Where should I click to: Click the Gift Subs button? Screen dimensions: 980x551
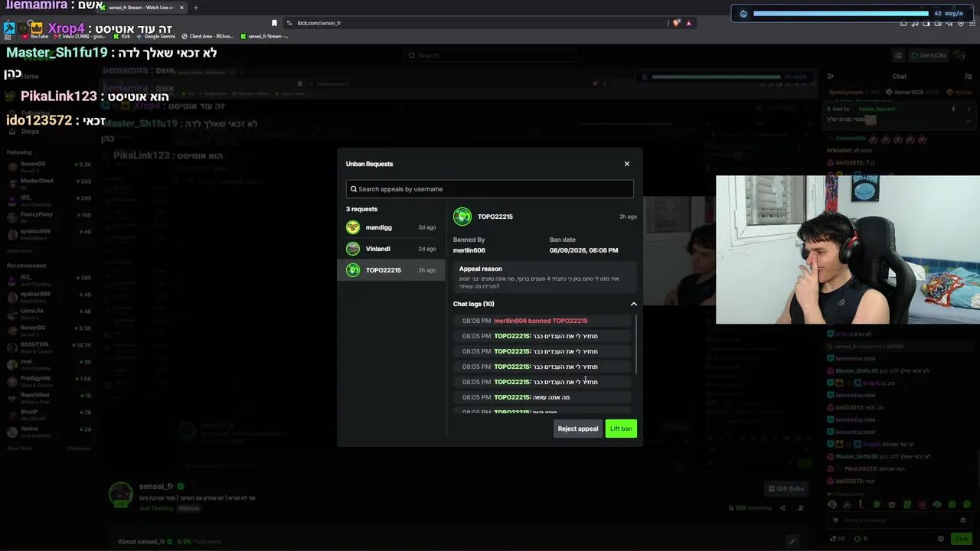786,489
